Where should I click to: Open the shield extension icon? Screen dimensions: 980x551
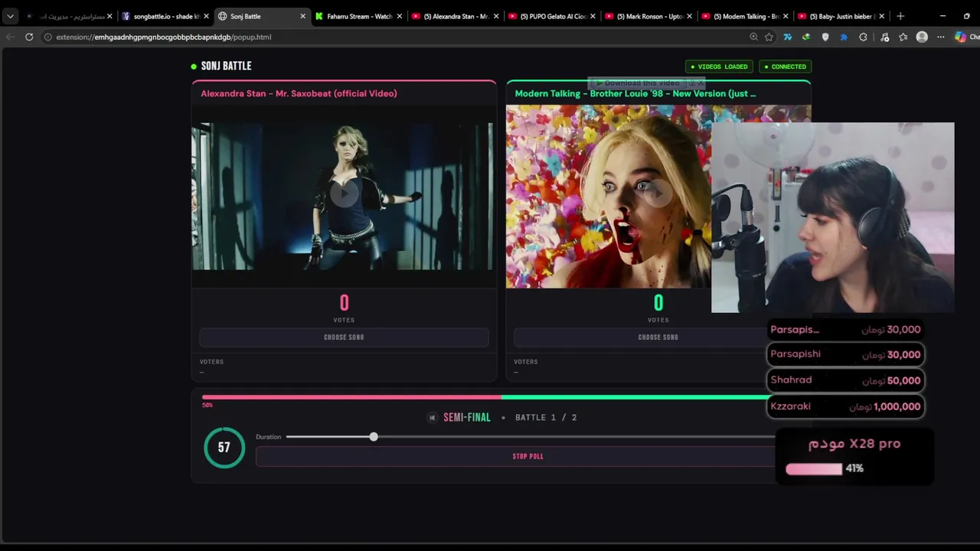(x=825, y=37)
